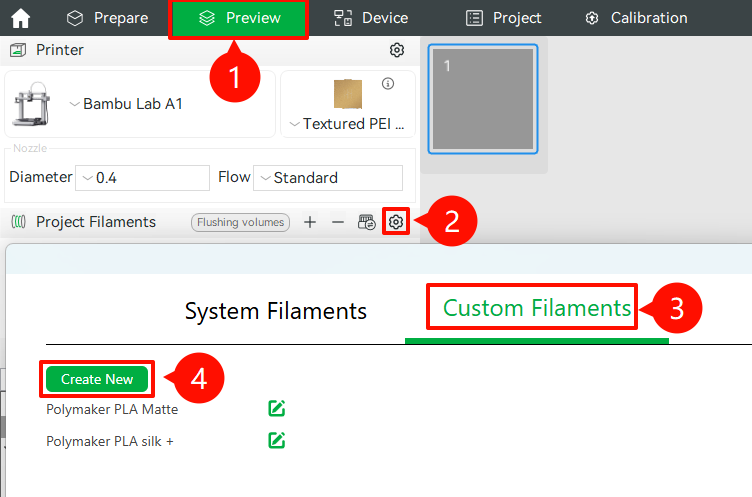The image size is (752, 497).
Task: Open the nozzle Diameter 0.4 dropdown
Action: (142, 178)
